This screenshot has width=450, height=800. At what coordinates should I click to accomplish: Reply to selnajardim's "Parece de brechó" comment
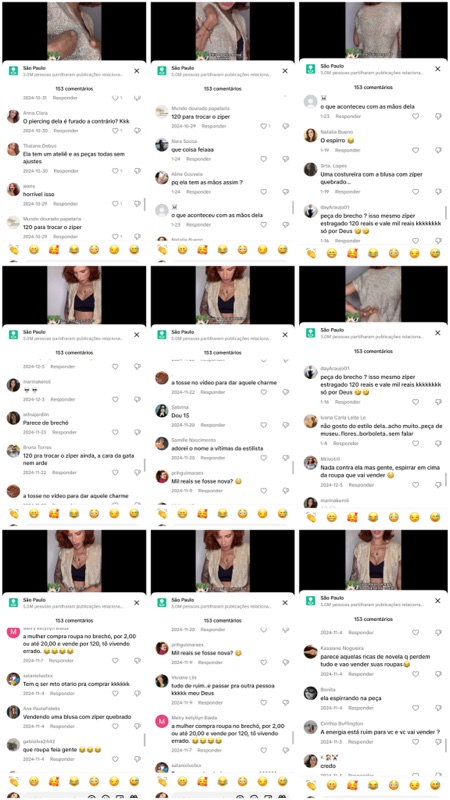coord(64,432)
